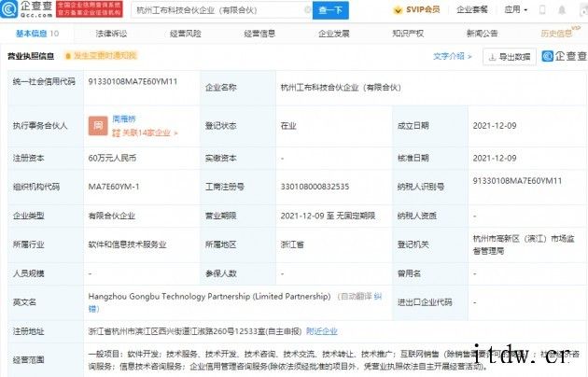Click the 有限合伙企业 type value
This screenshot has height=377, width=588.
click(x=111, y=216)
